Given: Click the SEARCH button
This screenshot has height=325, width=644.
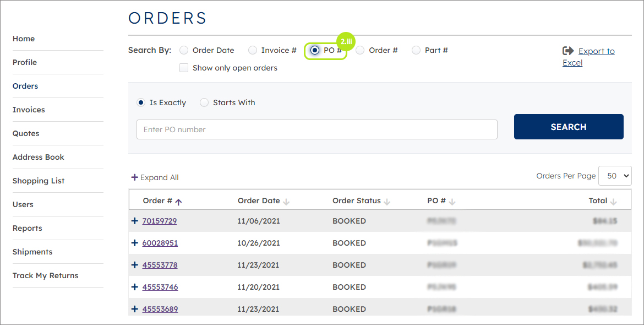Looking at the screenshot, I should pos(569,127).
